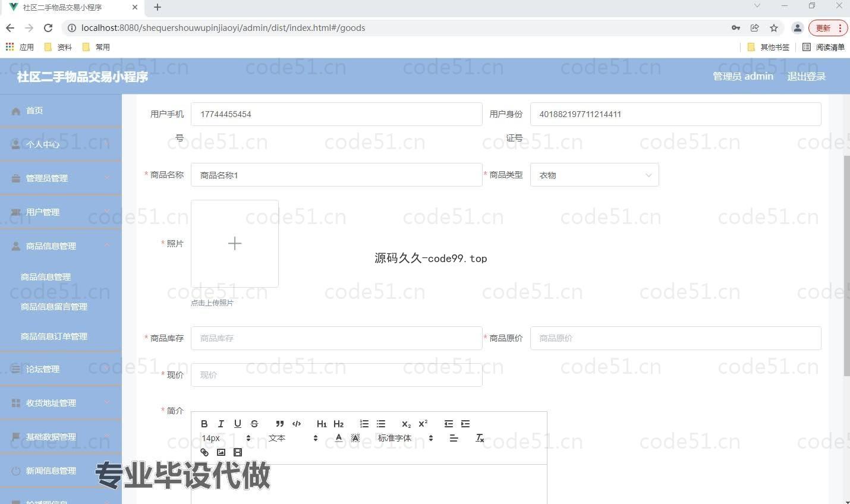
Task: Insert a code block in the editor
Action: point(296,424)
